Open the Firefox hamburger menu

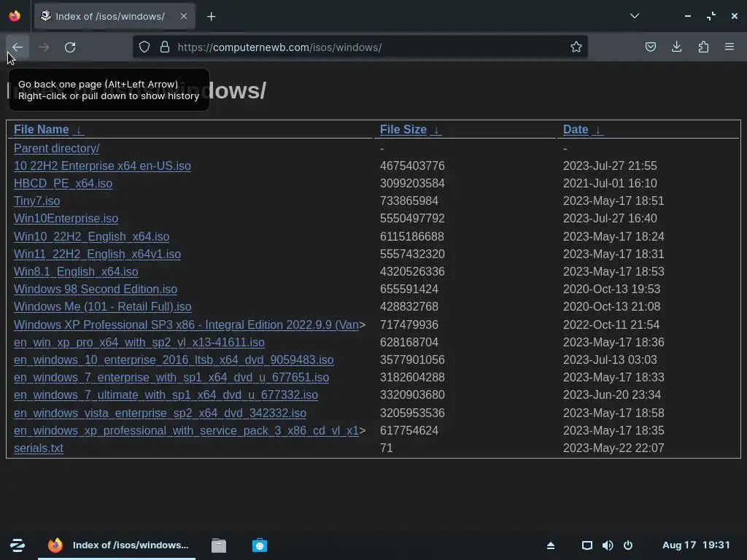pyautogui.click(x=729, y=47)
